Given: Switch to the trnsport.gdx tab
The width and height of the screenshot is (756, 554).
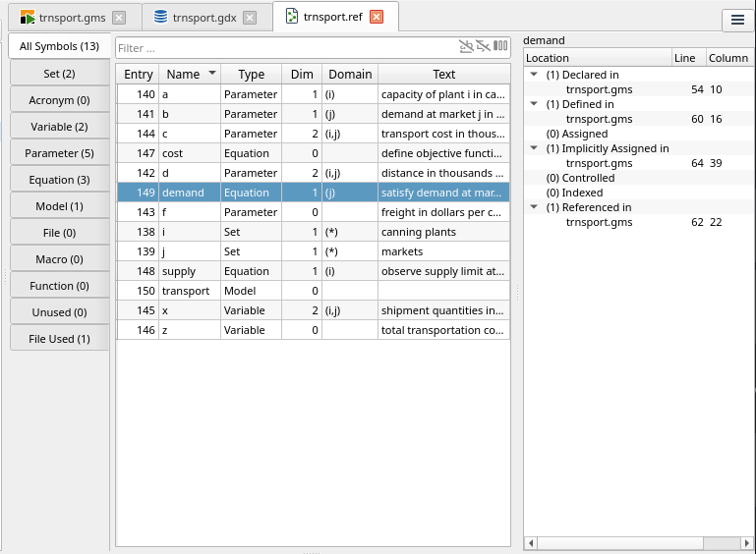Looking at the screenshot, I should tap(203, 18).
